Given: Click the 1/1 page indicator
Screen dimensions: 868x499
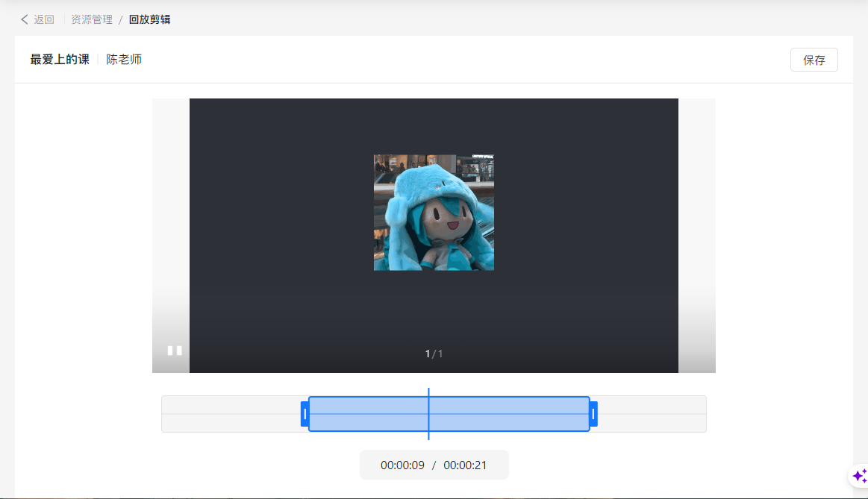Looking at the screenshot, I should (x=434, y=354).
